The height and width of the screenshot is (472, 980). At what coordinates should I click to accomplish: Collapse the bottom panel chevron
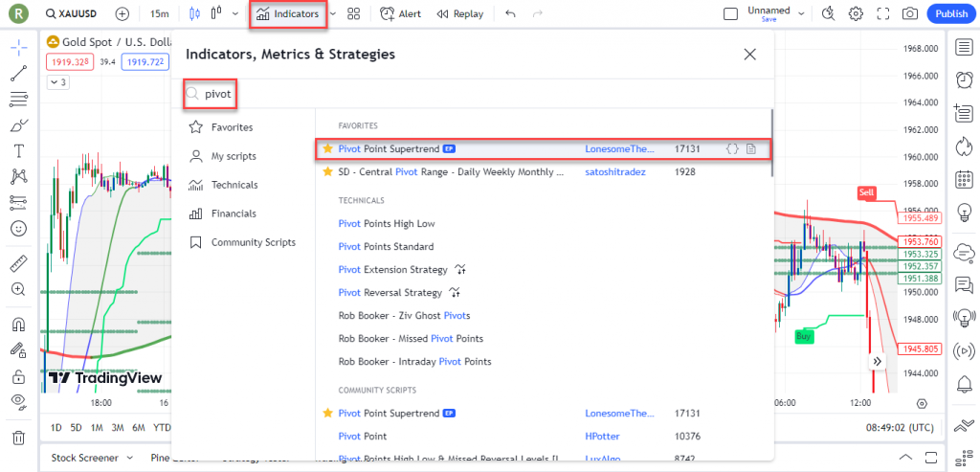tap(907, 456)
